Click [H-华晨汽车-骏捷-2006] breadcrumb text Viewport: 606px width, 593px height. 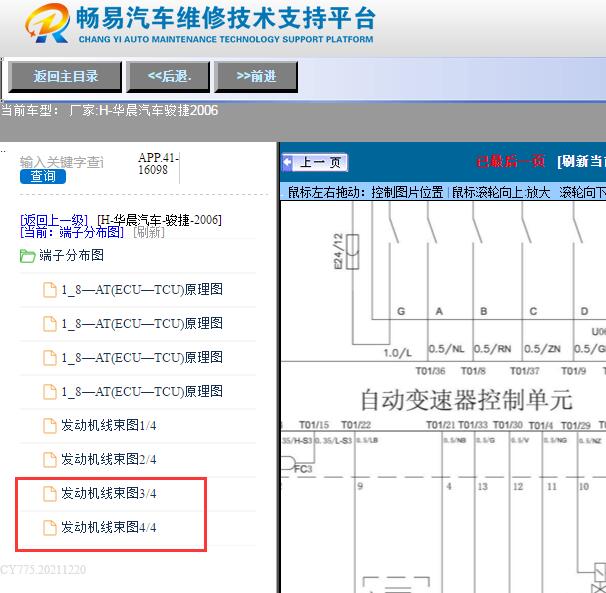tap(160, 220)
